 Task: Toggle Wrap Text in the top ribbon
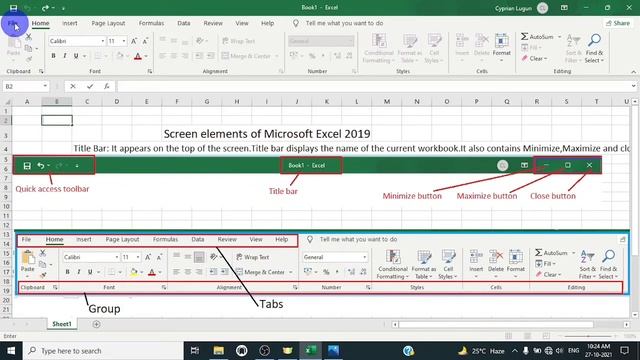click(239, 41)
